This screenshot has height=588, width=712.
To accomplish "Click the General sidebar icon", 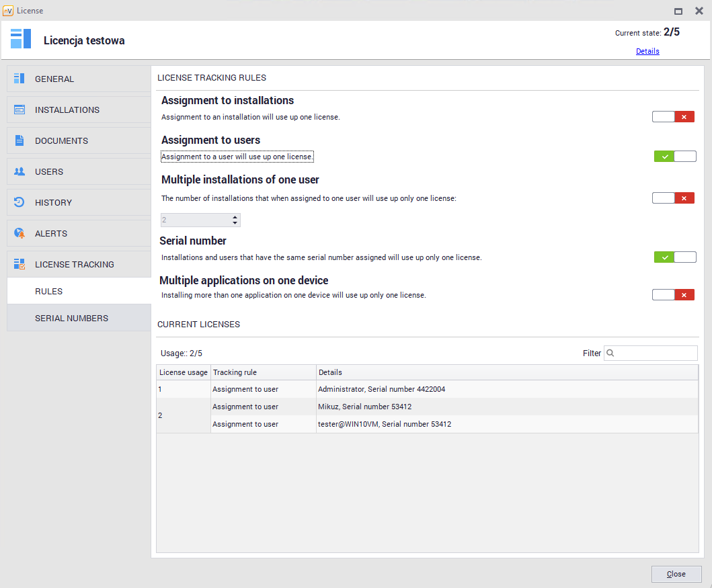I will click(x=19, y=79).
